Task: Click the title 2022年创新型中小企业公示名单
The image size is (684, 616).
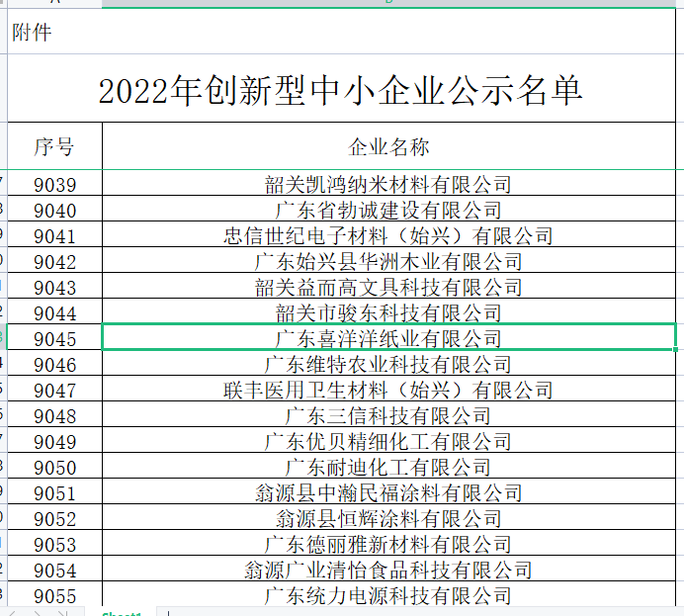Action: [341, 91]
